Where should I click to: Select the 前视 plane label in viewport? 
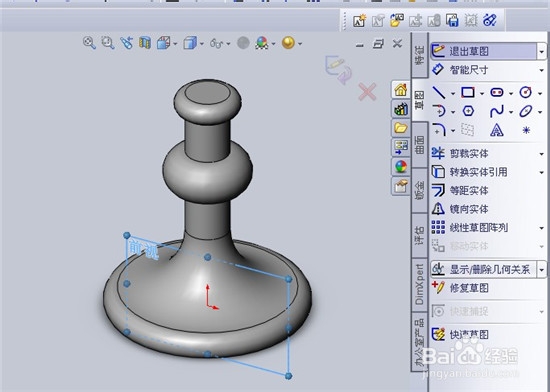(144, 249)
